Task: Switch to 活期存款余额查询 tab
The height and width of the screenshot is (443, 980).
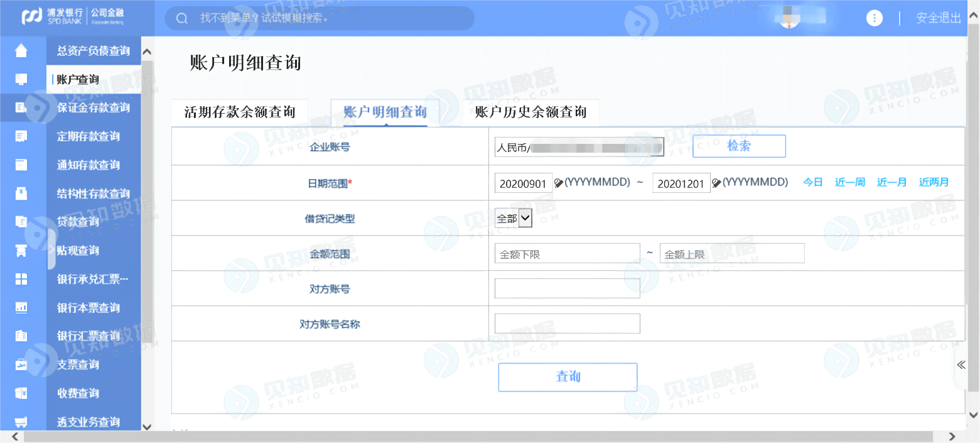Action: pos(239,112)
